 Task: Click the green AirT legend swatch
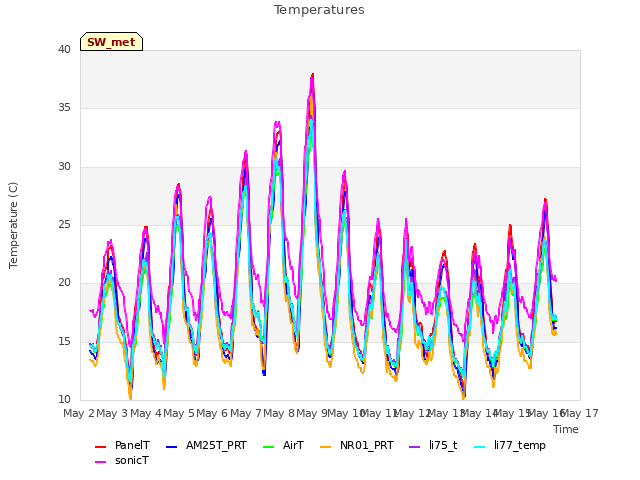[269, 447]
